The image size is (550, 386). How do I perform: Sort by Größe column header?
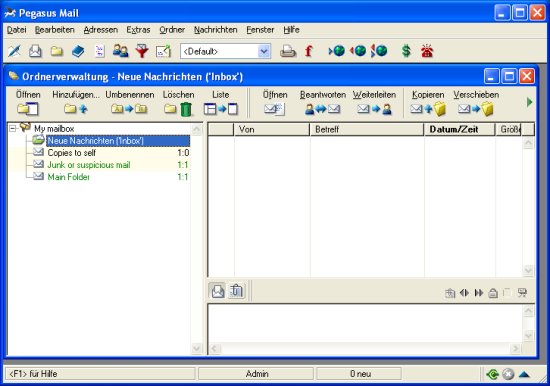point(509,129)
